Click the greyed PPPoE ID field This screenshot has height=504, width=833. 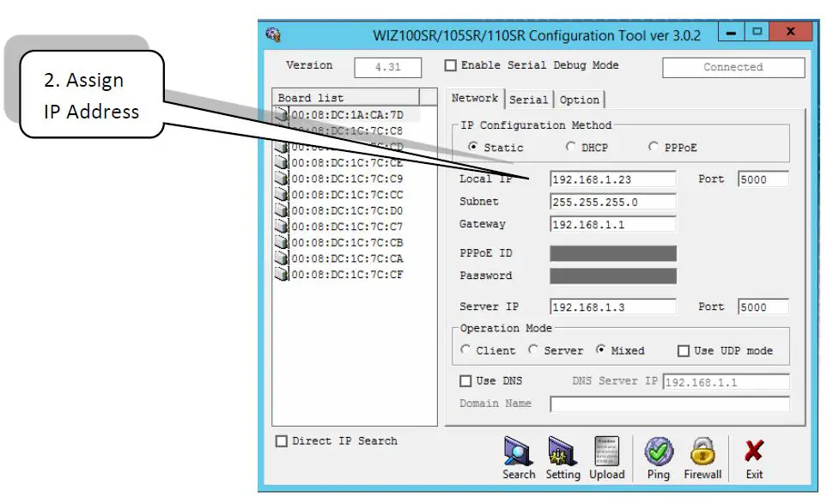click(x=613, y=253)
